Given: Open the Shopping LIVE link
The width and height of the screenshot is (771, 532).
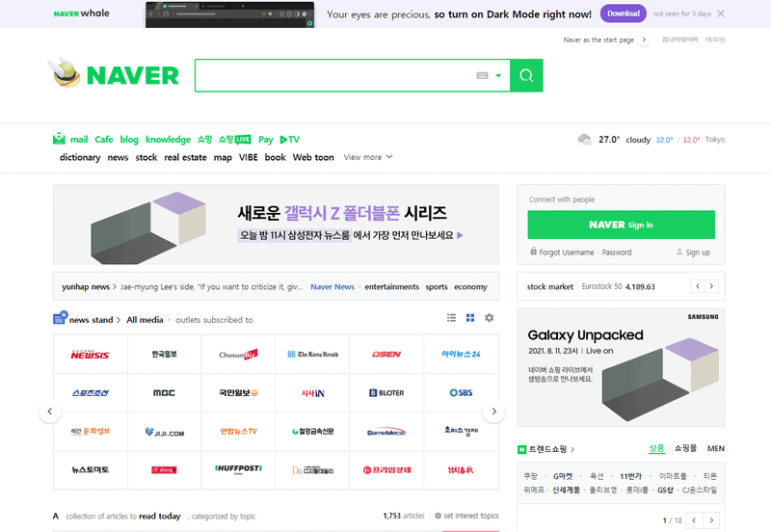Looking at the screenshot, I should click(x=234, y=139).
